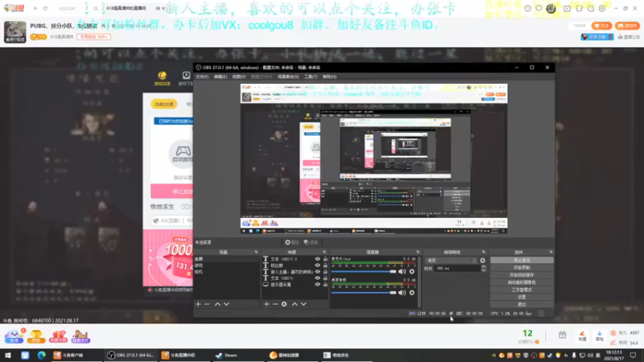644x362 pixels.
Task: Select the third scene in Scenes list
Action: (x=227, y=272)
